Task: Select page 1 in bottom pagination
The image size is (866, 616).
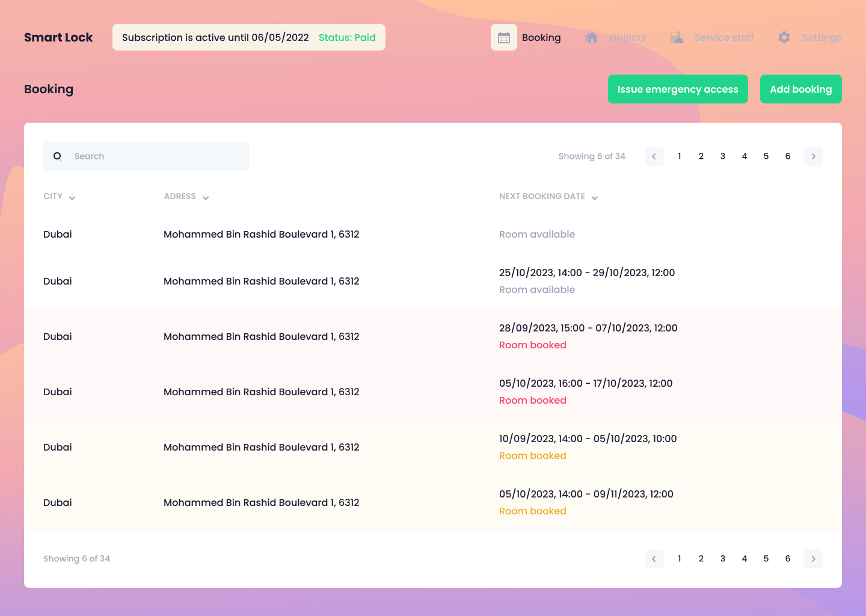Action: coord(680,559)
